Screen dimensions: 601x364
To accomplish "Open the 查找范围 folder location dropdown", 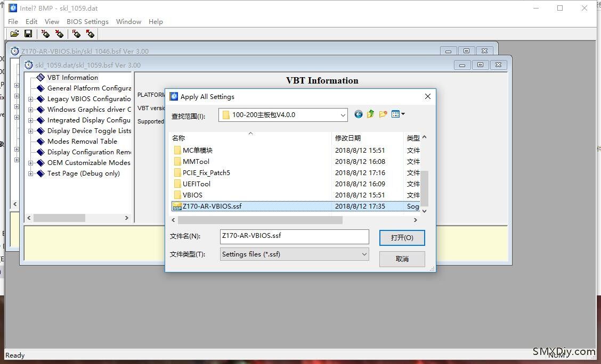I will [x=343, y=115].
